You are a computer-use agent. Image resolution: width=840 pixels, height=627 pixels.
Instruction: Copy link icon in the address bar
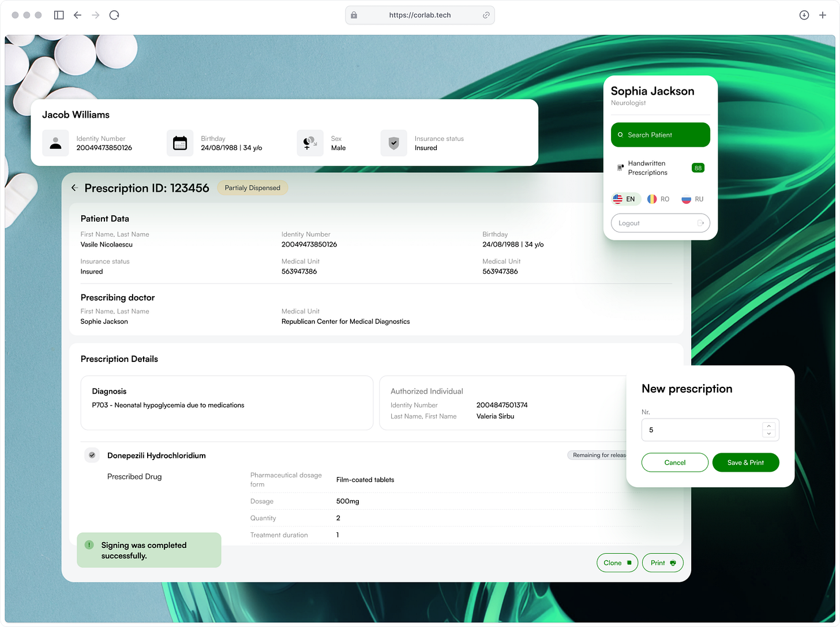click(486, 15)
